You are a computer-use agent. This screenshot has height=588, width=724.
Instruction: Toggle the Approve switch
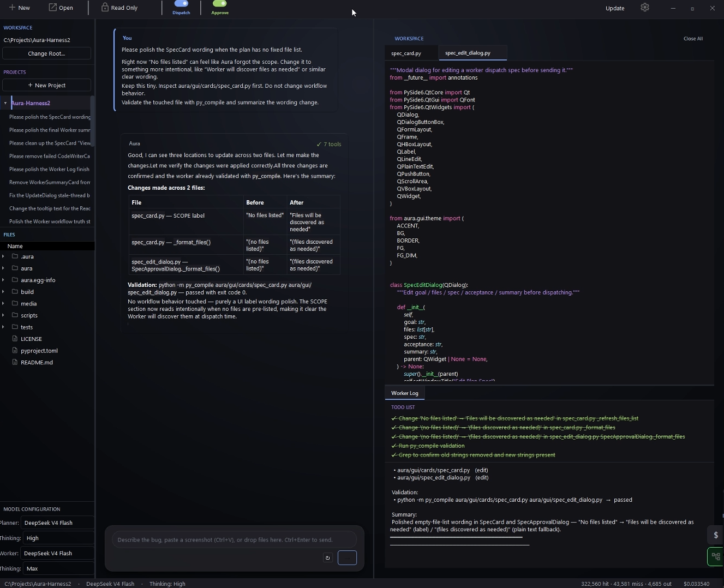(220, 4)
